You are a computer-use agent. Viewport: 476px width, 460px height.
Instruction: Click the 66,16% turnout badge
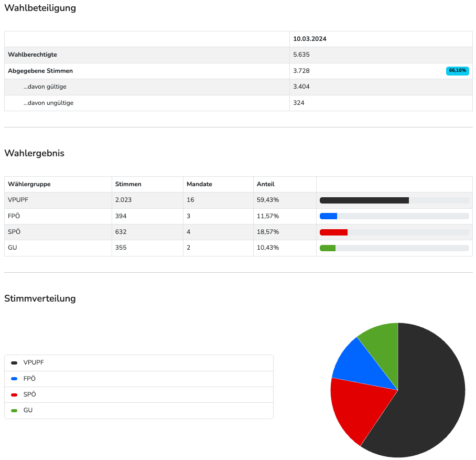pos(457,71)
